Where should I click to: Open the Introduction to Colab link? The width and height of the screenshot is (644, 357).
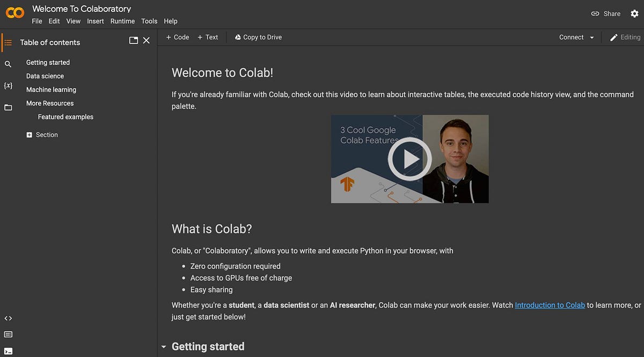550,304
